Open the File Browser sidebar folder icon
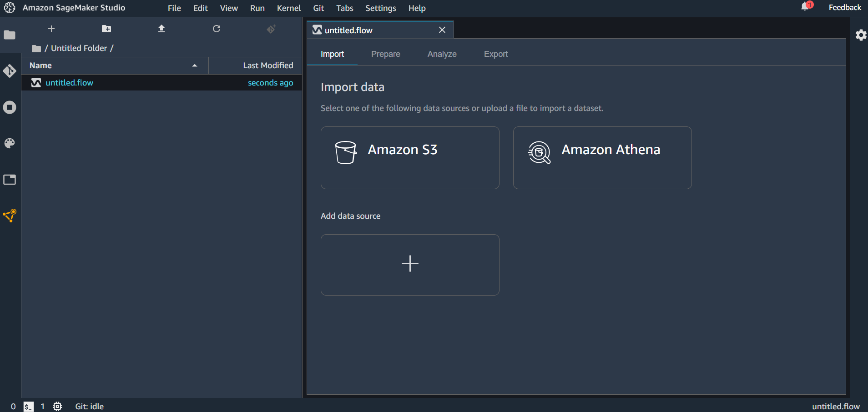Image resolution: width=868 pixels, height=412 pixels. click(x=10, y=35)
